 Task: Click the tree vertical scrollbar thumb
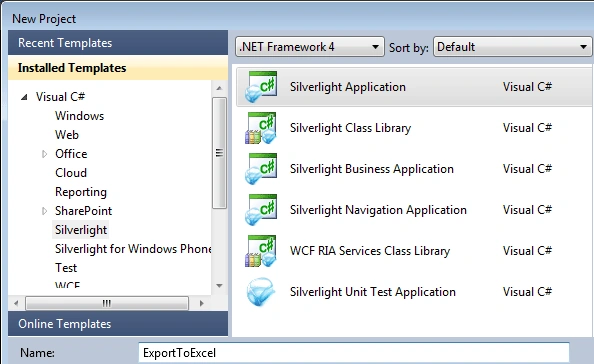[219, 153]
